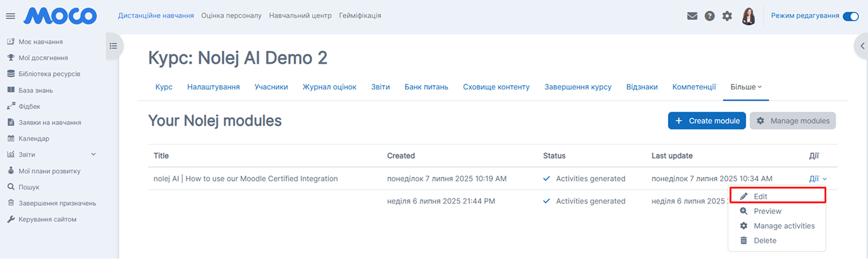Viewport: 868px width, 259px height.
Task: Expand the right block drawer arrow
Action: pos(860,46)
